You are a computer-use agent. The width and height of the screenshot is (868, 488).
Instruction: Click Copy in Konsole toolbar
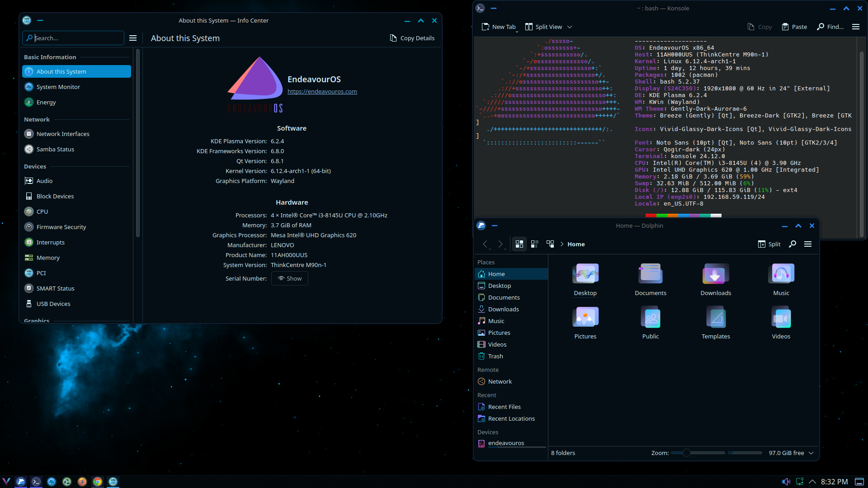click(x=759, y=27)
